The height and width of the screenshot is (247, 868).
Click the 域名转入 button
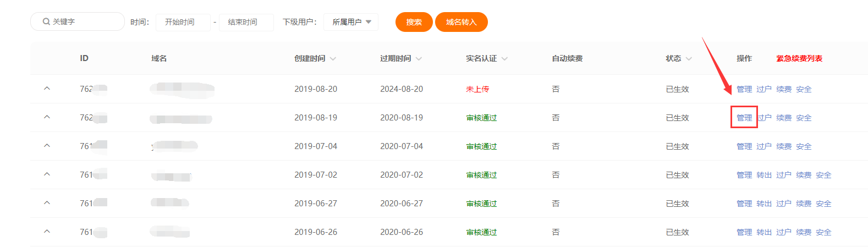point(461,22)
